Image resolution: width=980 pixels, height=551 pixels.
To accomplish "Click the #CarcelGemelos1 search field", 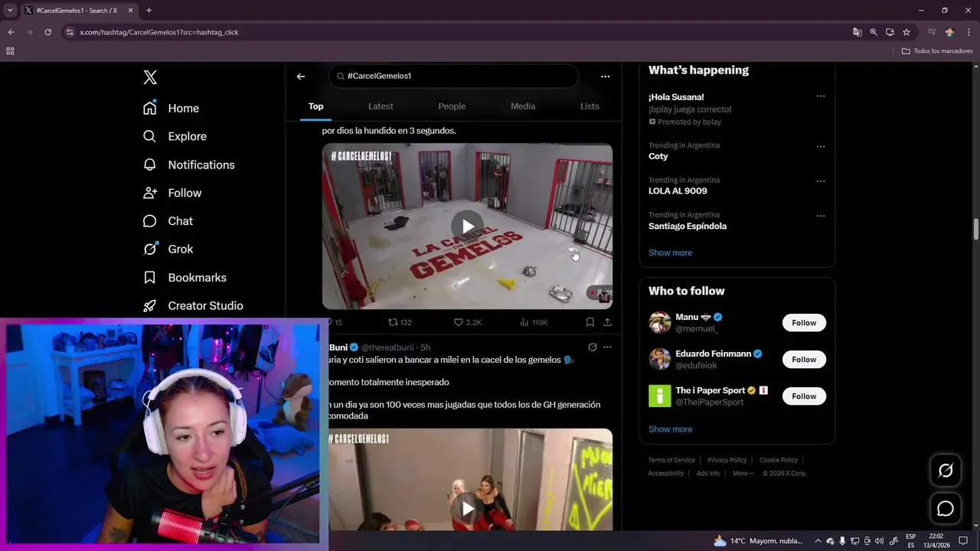I will tap(454, 76).
